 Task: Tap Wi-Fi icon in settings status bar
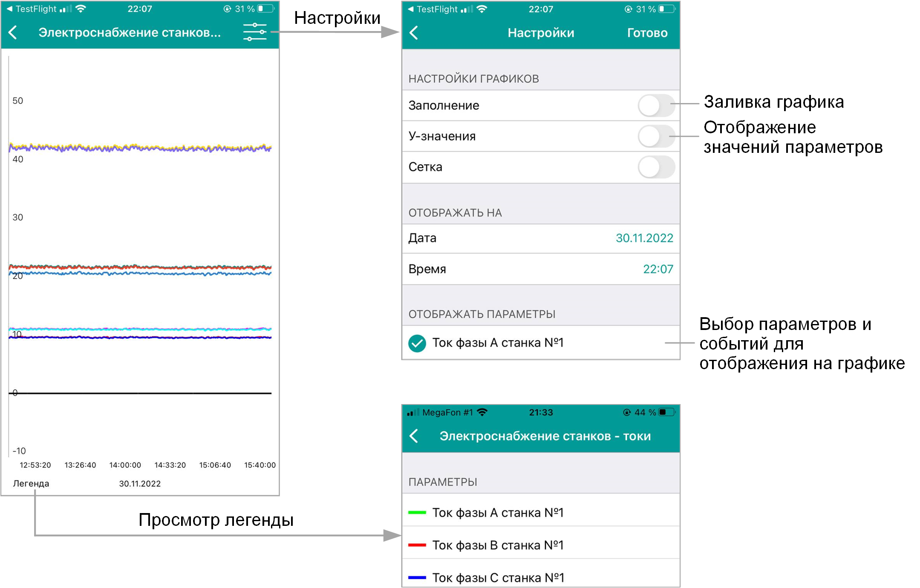[x=482, y=9]
